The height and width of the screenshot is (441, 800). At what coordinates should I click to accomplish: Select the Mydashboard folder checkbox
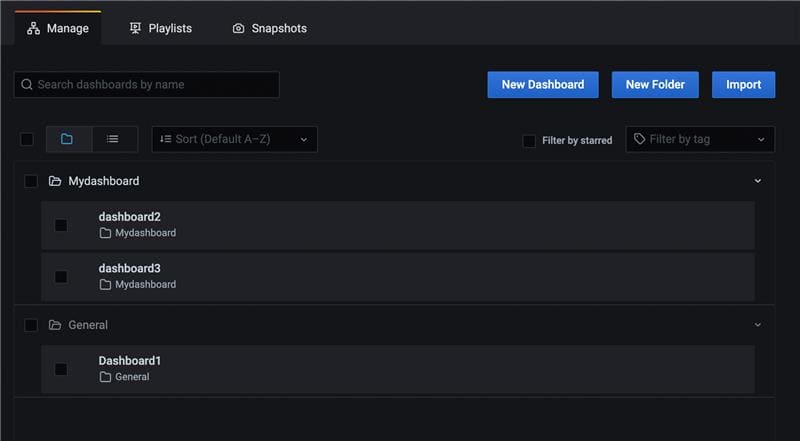pyautogui.click(x=31, y=181)
